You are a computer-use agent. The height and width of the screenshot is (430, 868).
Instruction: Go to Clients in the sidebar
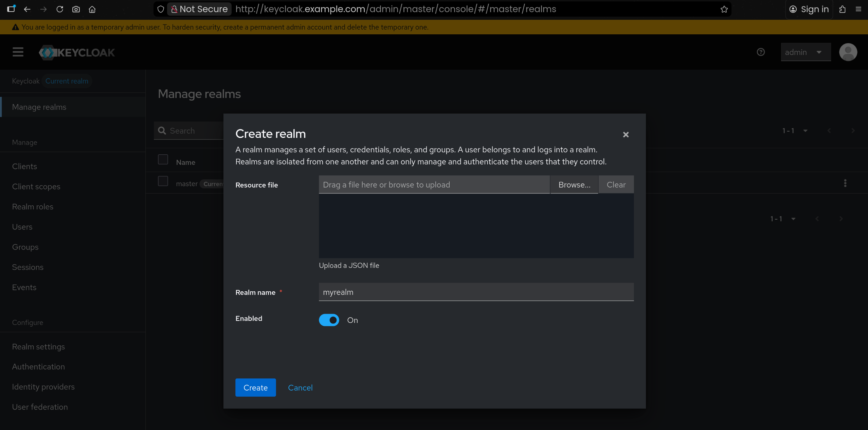(x=24, y=167)
